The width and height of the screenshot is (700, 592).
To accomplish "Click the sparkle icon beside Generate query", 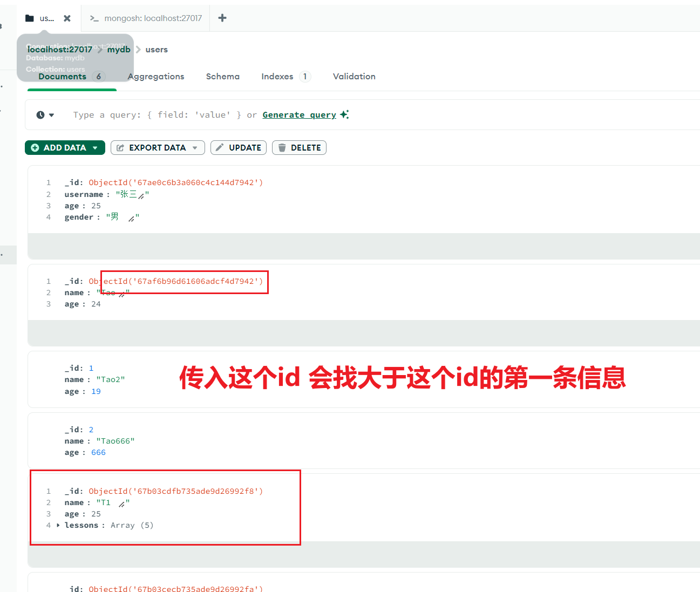I will pos(344,114).
